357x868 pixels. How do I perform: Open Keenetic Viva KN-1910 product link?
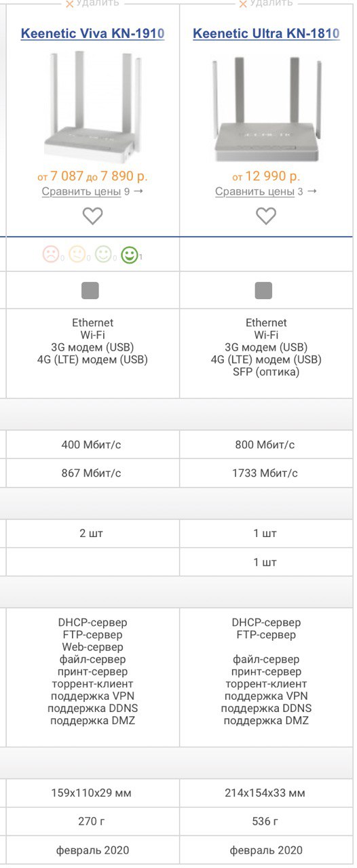point(93,33)
